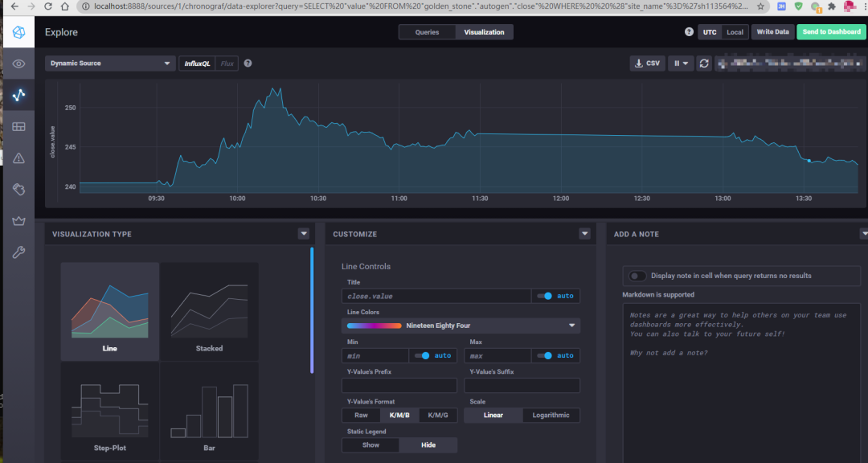Screen dimensions: 868x463
Task: Download query results as CSV
Action: (647, 64)
